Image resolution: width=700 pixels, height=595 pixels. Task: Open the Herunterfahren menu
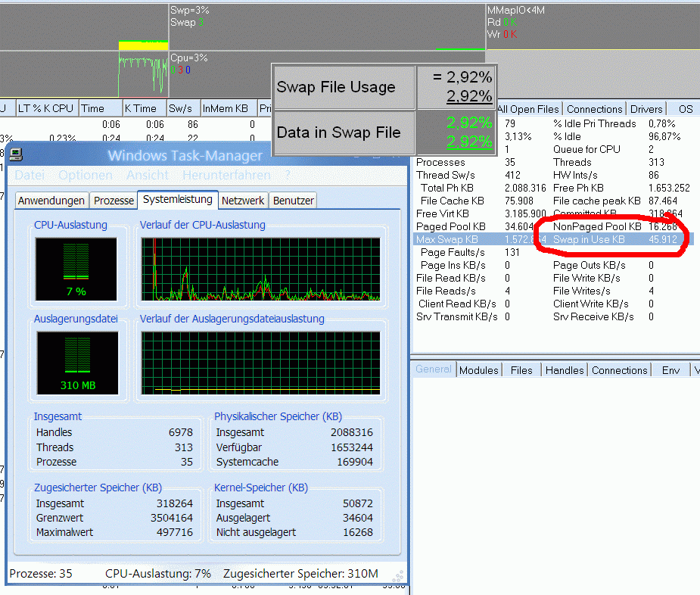pos(226,175)
